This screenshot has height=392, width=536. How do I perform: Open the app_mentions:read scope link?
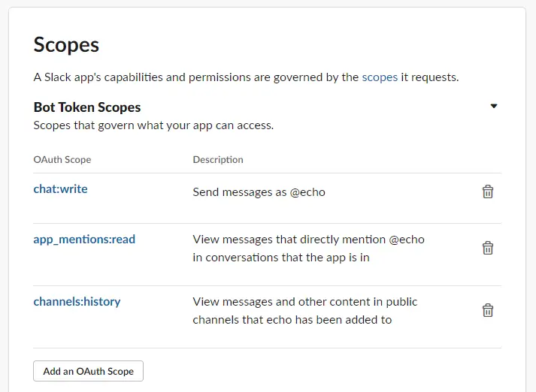[x=84, y=240]
